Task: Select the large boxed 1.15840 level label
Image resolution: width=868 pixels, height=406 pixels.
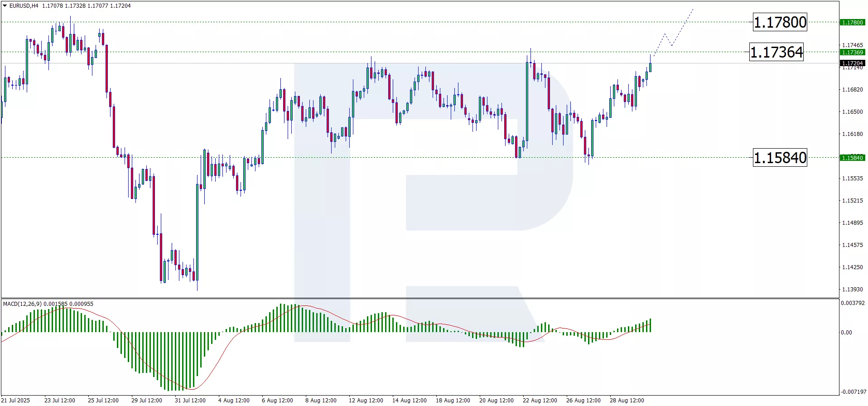Action: 780,158
